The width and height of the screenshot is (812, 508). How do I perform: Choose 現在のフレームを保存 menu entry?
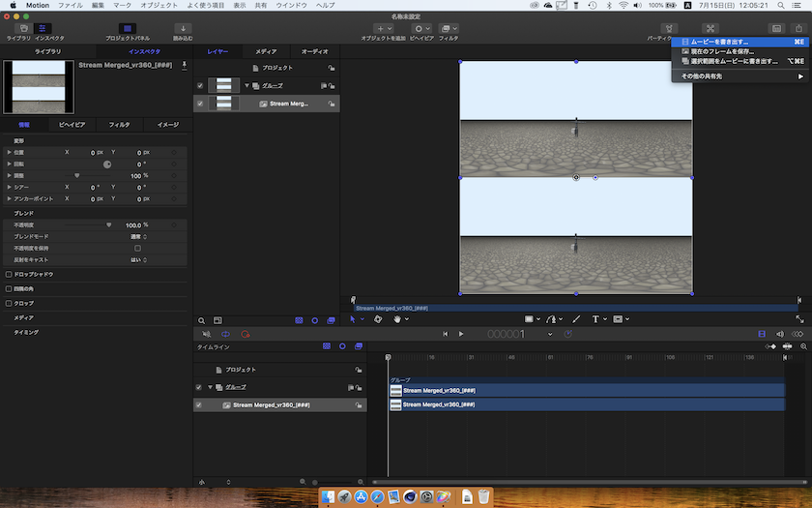click(x=739, y=51)
